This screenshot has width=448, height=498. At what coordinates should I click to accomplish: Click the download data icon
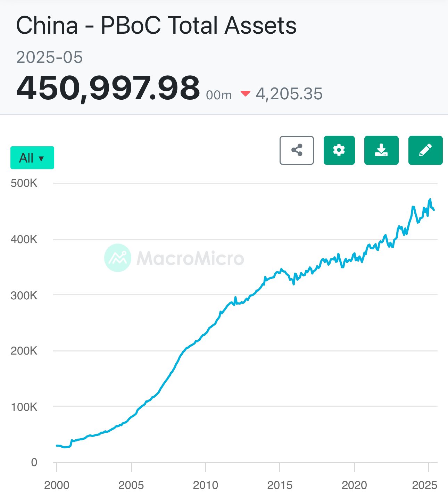(381, 150)
